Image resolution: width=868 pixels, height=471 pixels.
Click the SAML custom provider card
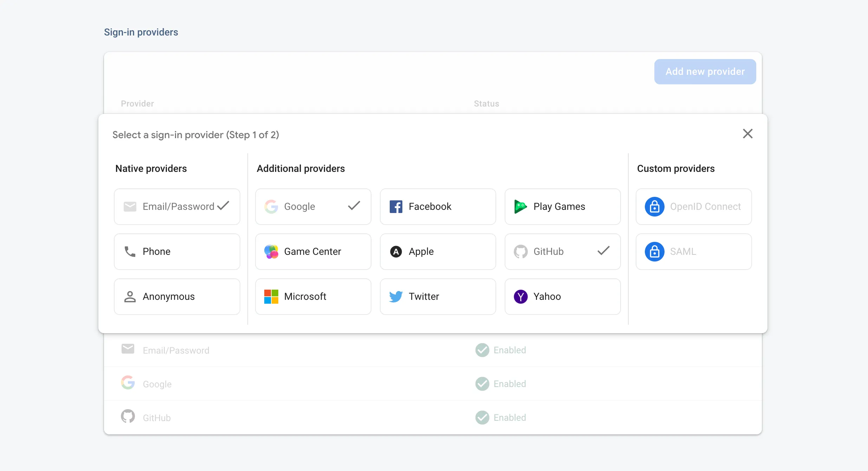(x=694, y=252)
